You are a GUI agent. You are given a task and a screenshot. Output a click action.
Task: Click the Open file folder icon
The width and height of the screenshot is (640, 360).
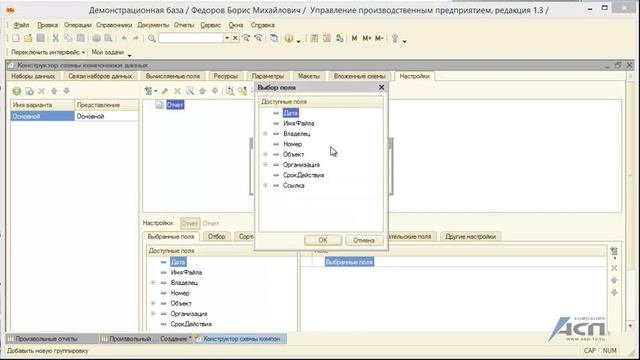click(x=28, y=38)
